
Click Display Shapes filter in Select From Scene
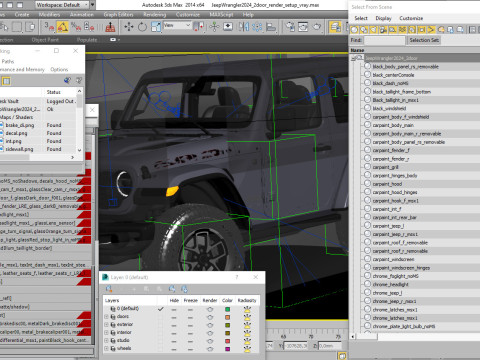click(364, 30)
